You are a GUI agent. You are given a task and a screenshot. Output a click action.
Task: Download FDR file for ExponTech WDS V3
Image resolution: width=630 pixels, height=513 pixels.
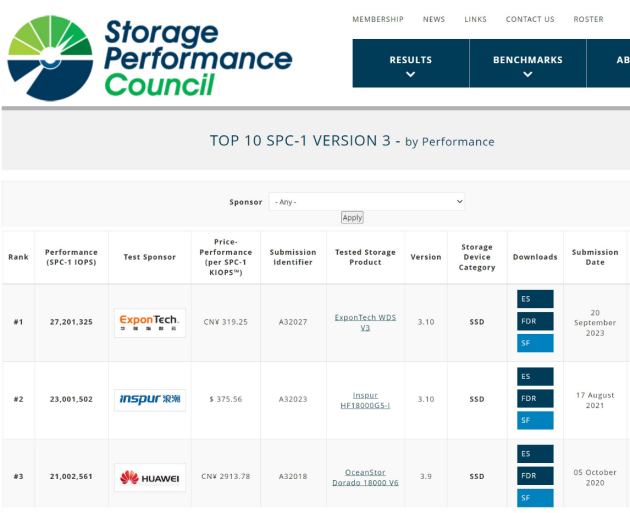click(534, 321)
